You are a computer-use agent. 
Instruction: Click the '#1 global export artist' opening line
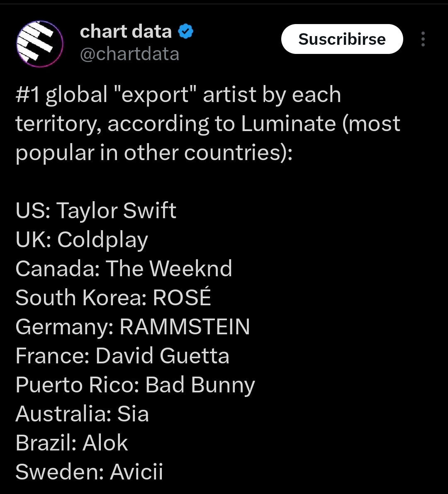[x=178, y=95]
